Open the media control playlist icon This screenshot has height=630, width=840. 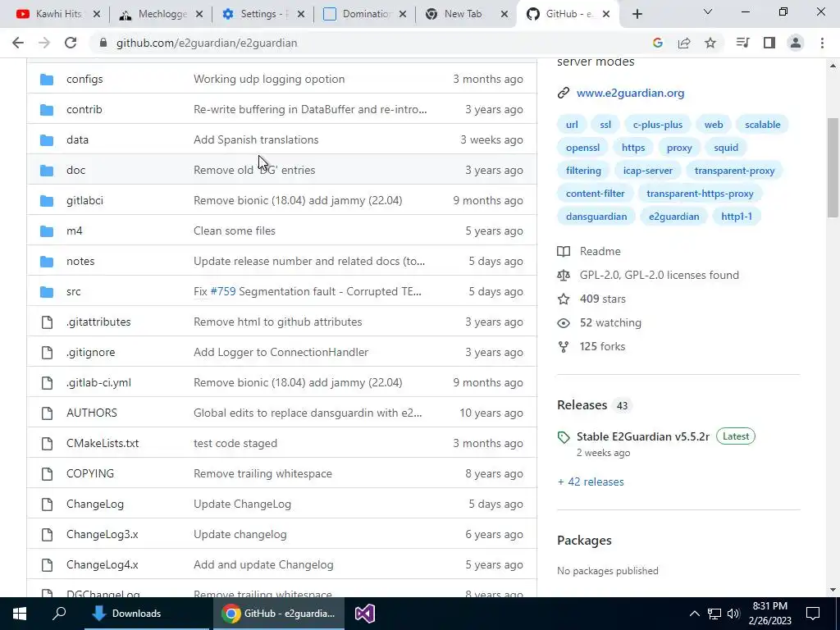click(x=742, y=43)
